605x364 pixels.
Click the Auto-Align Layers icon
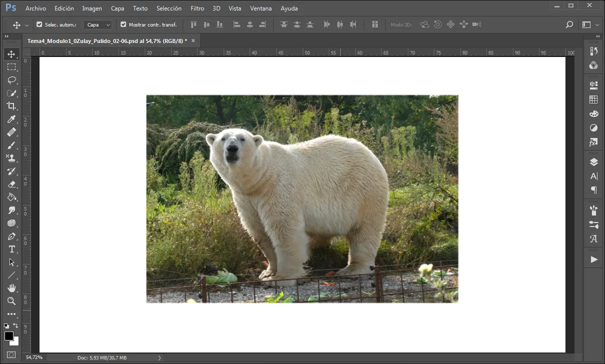coord(375,24)
